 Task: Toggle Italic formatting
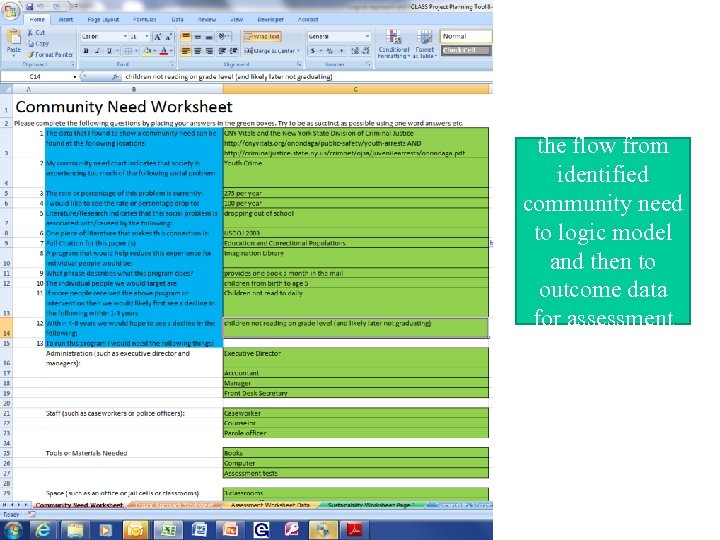pyautogui.click(x=97, y=51)
